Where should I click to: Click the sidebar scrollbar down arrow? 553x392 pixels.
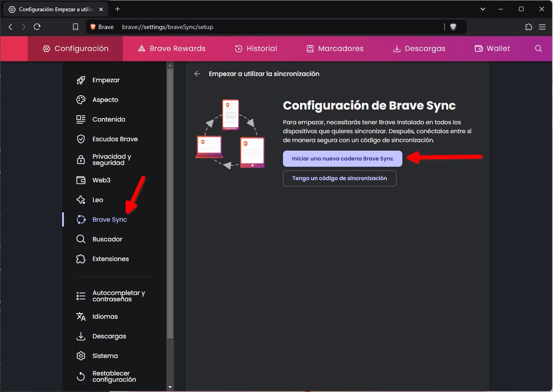pyautogui.click(x=170, y=387)
